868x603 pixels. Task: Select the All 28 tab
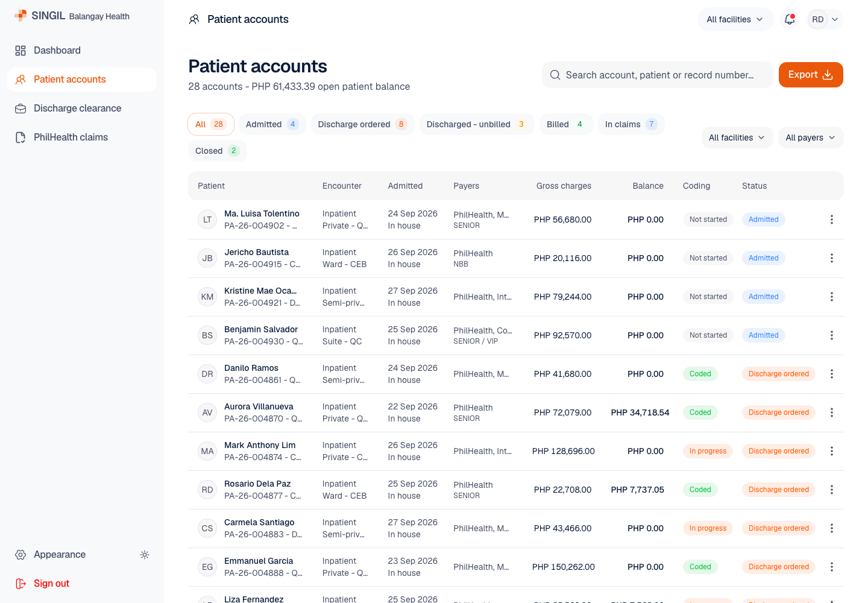tap(211, 124)
